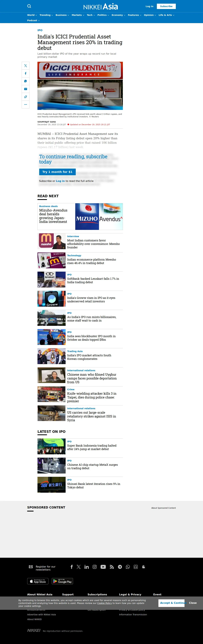Open notifications bell icon in the footer

click(x=144, y=567)
